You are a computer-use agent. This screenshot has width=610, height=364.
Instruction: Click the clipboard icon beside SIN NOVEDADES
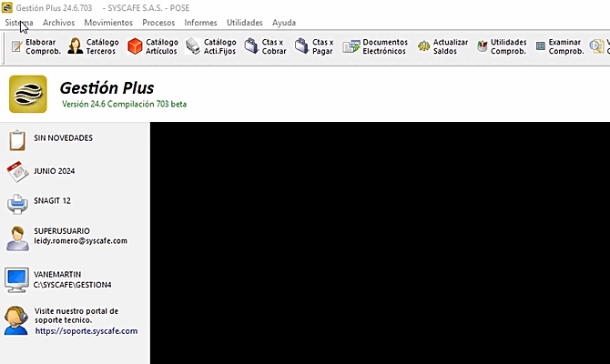[x=17, y=140]
